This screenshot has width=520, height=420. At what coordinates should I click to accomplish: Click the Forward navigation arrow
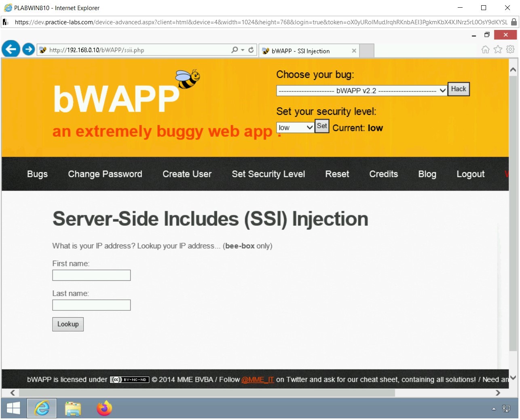[28, 49]
